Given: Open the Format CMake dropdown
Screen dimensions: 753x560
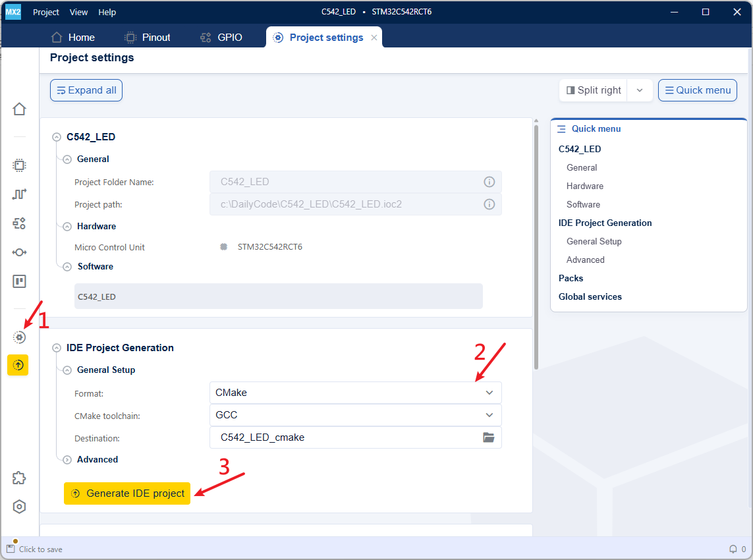Looking at the screenshot, I should (355, 393).
